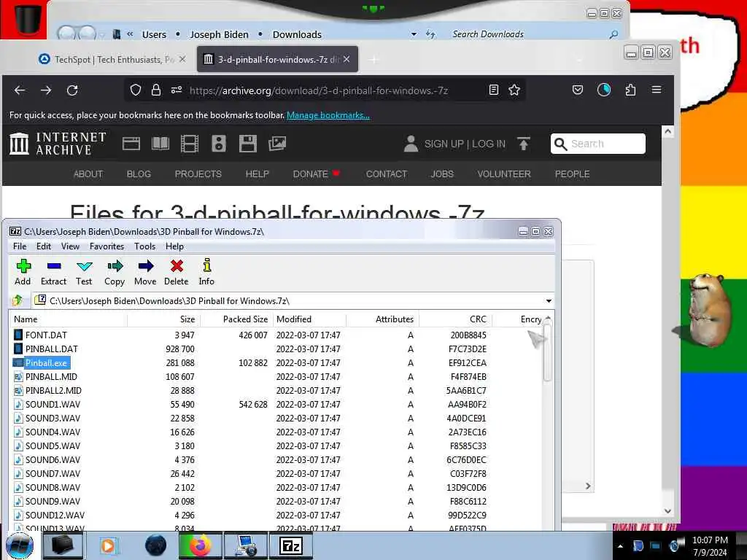Screen dimensions: 747x560
Task: Open the Windows Start orb
Action: [20, 545]
